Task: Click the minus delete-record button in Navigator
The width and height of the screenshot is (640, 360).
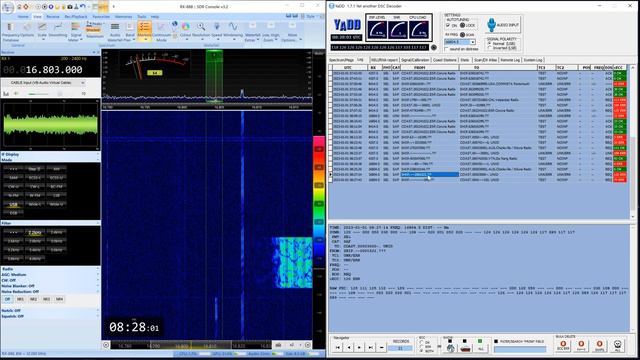Action: pos(381,347)
